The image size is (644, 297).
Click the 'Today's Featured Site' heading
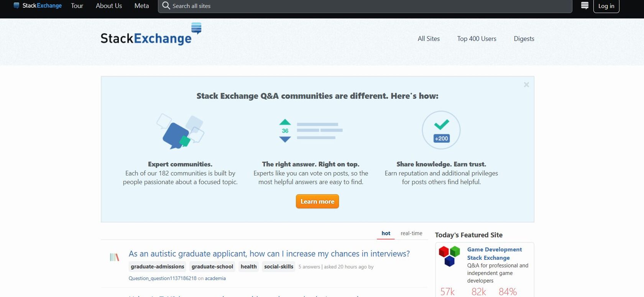click(469, 235)
